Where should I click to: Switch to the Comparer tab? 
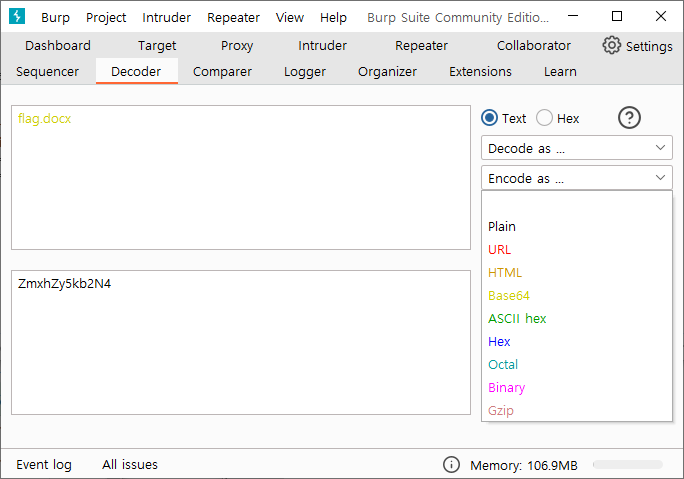tap(222, 72)
